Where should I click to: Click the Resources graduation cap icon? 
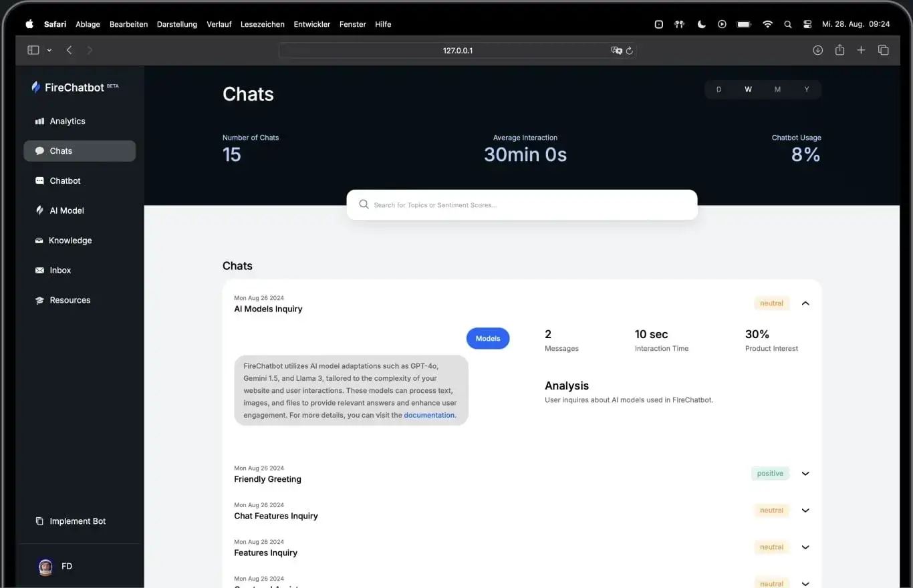tap(39, 301)
